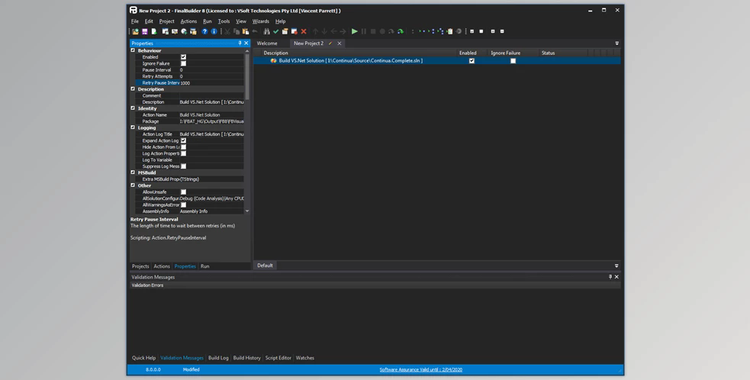This screenshot has width=750, height=380.
Task: Click the green step-over arrow toolbar icon
Action: [400, 32]
